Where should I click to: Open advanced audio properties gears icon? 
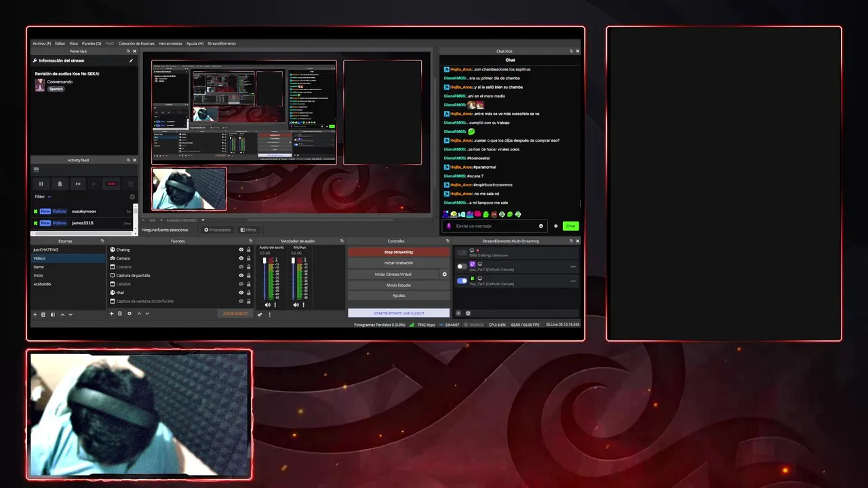pyautogui.click(x=260, y=314)
